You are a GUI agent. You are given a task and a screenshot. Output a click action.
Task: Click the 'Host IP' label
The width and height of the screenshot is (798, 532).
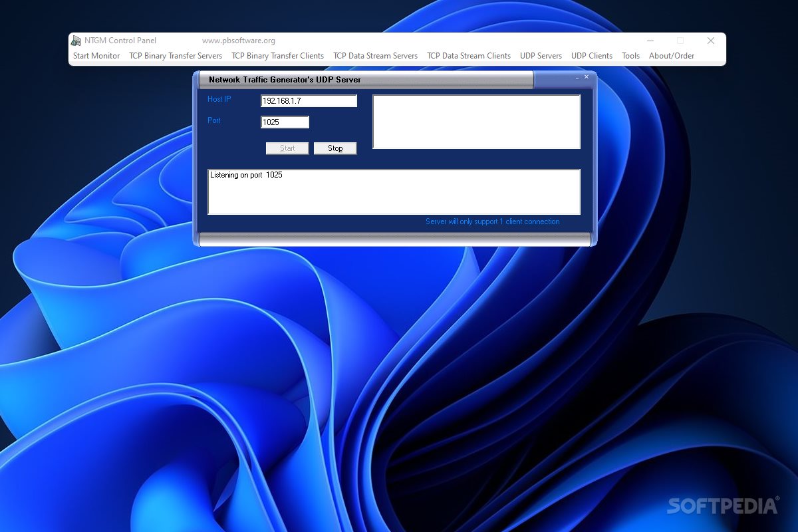[x=219, y=99]
